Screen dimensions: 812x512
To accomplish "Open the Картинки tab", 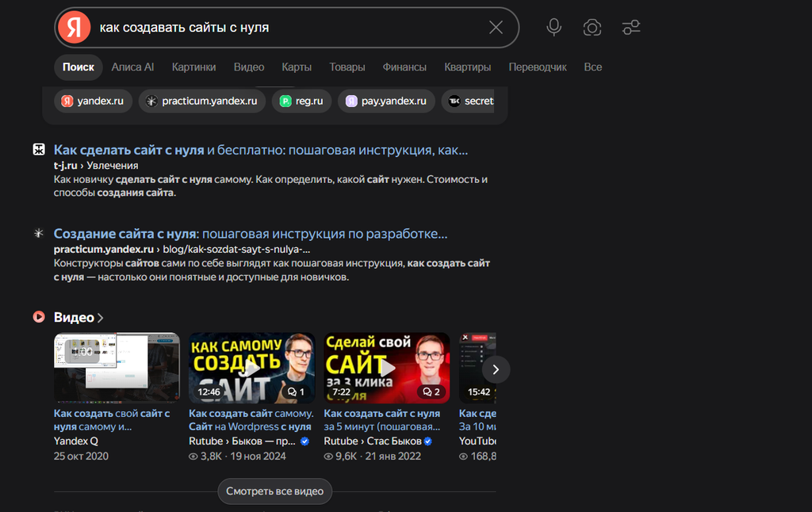I will 193,67.
